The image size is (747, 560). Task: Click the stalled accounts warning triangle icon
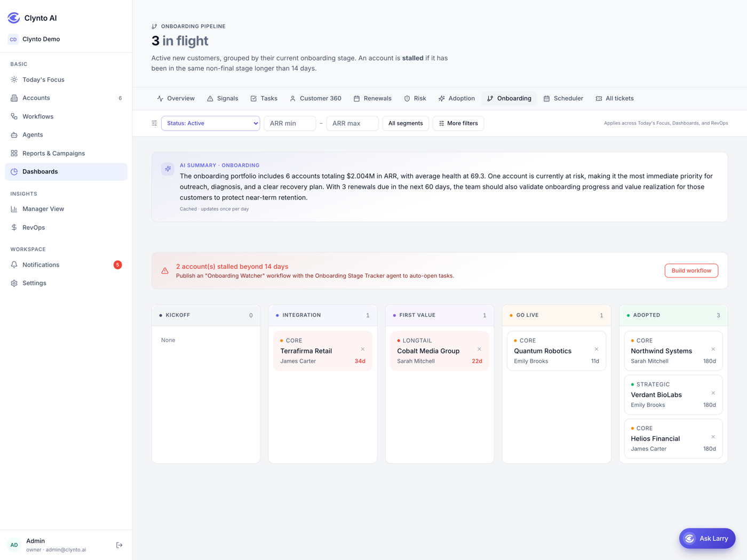(x=165, y=271)
